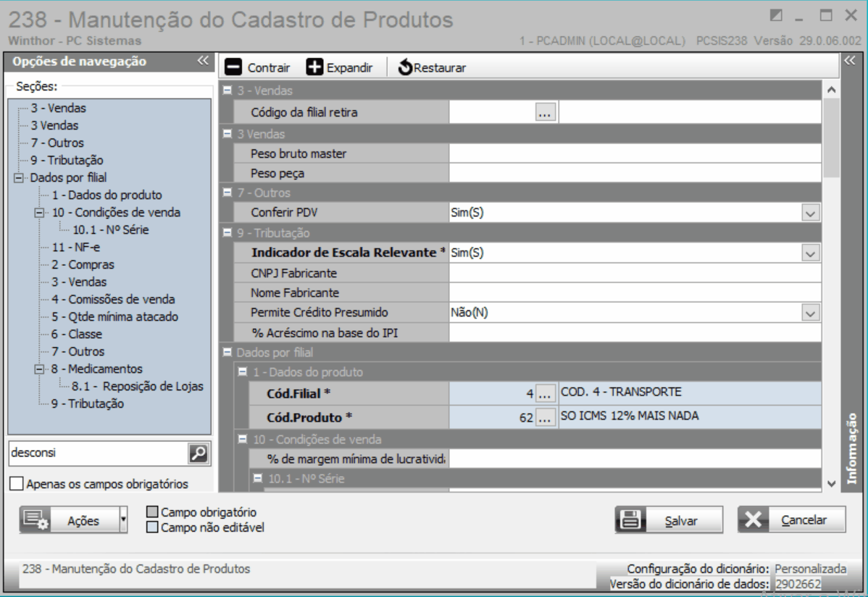Collapse the 10.1 - Nº Série grid section
Image resolution: width=868 pixels, height=597 pixels.
tap(258, 477)
